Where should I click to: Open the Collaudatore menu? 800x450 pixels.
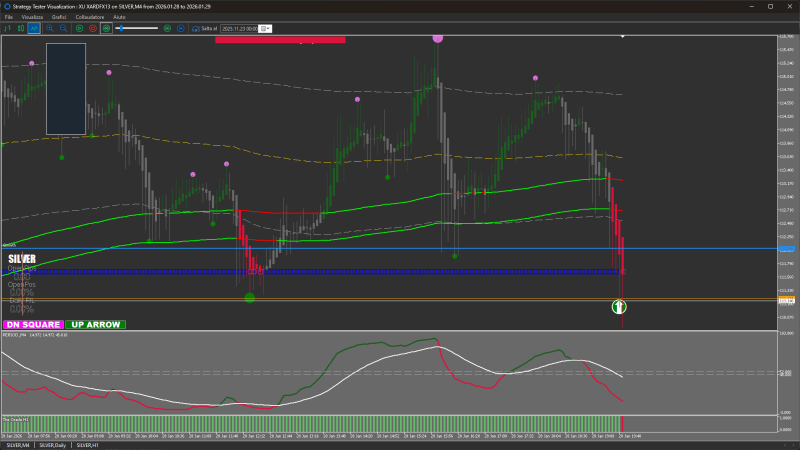pos(90,17)
